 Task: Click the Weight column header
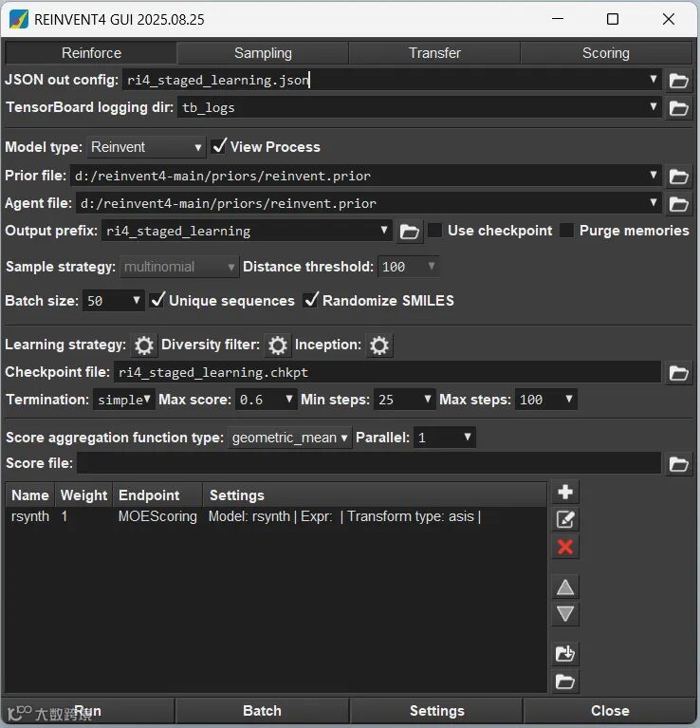(83, 495)
